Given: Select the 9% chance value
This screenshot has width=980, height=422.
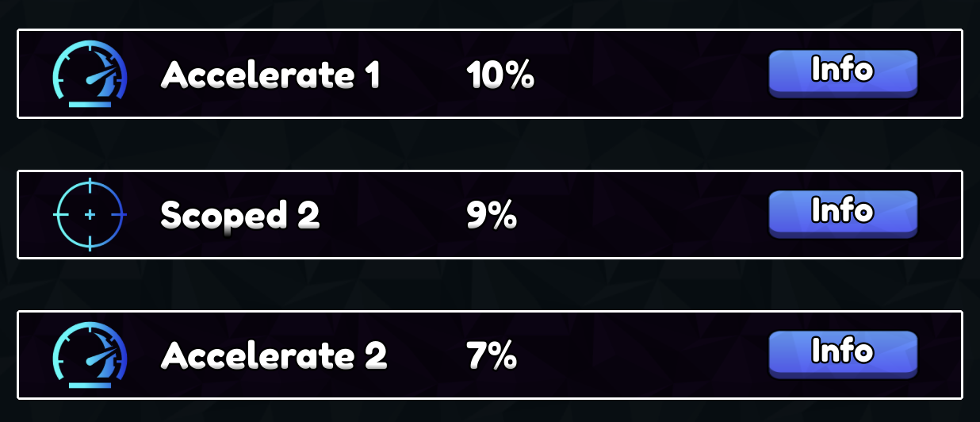Looking at the screenshot, I should [x=492, y=215].
